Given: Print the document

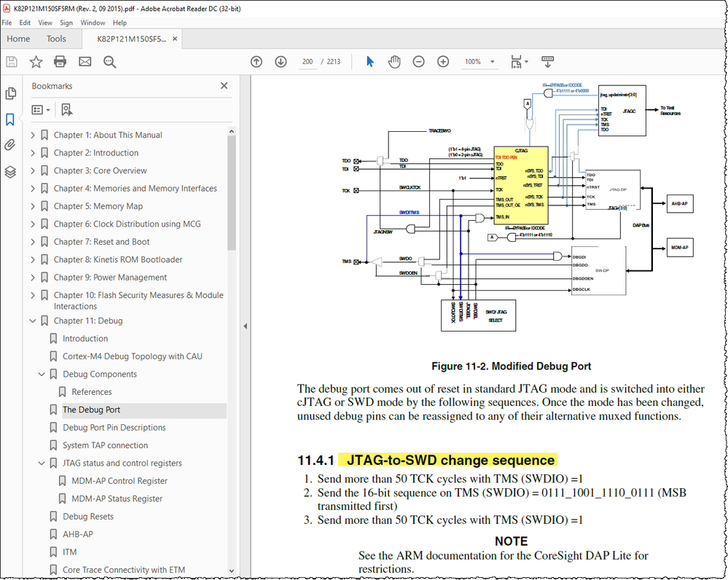Looking at the screenshot, I should [60, 62].
